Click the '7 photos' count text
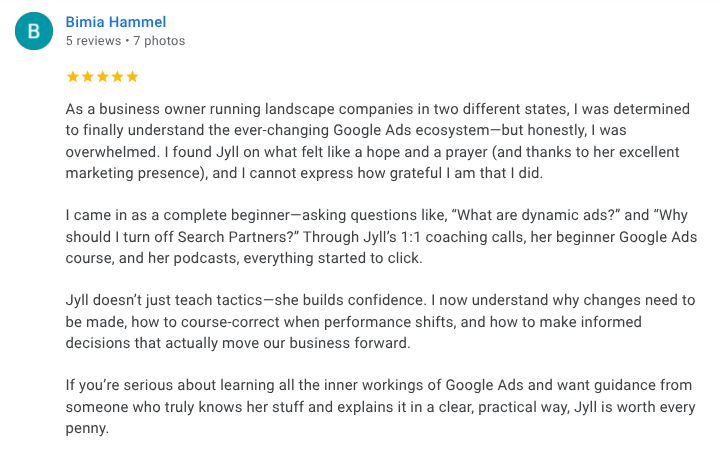Image resolution: width=724 pixels, height=449 pixels. coord(159,41)
